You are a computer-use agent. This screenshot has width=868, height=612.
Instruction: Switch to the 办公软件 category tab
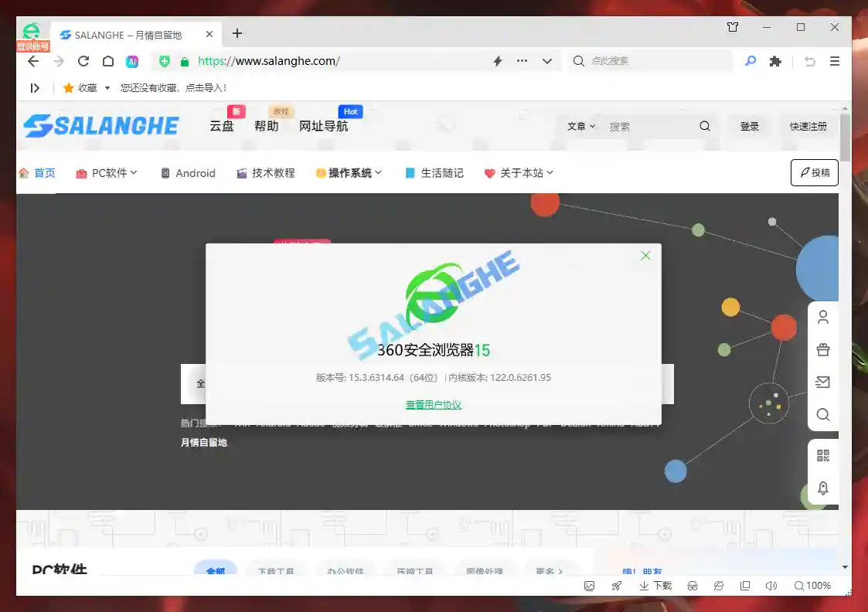pyautogui.click(x=345, y=570)
